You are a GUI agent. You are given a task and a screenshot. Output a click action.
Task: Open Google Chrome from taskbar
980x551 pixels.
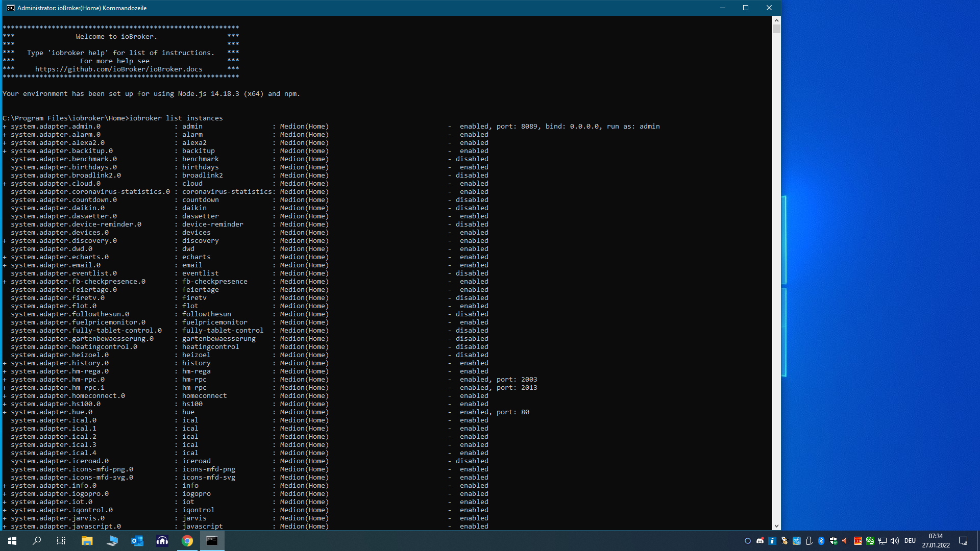(x=187, y=541)
